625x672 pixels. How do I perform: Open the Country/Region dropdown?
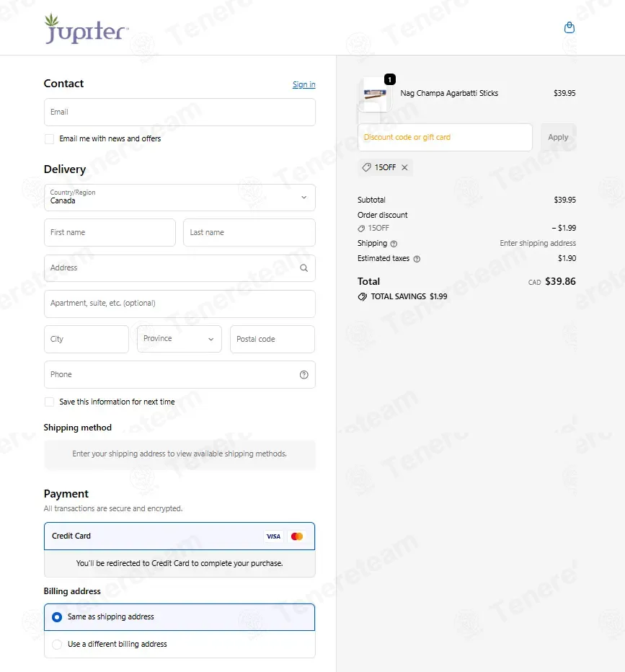click(179, 198)
